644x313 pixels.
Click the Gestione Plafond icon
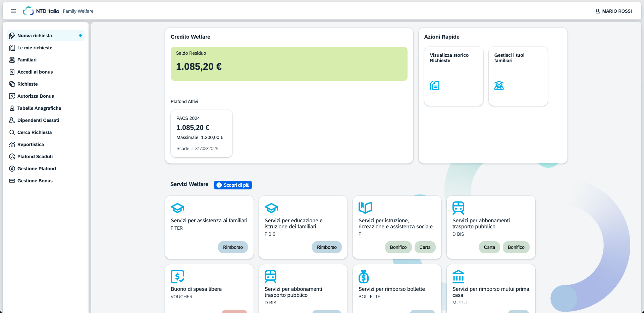pyautogui.click(x=12, y=169)
